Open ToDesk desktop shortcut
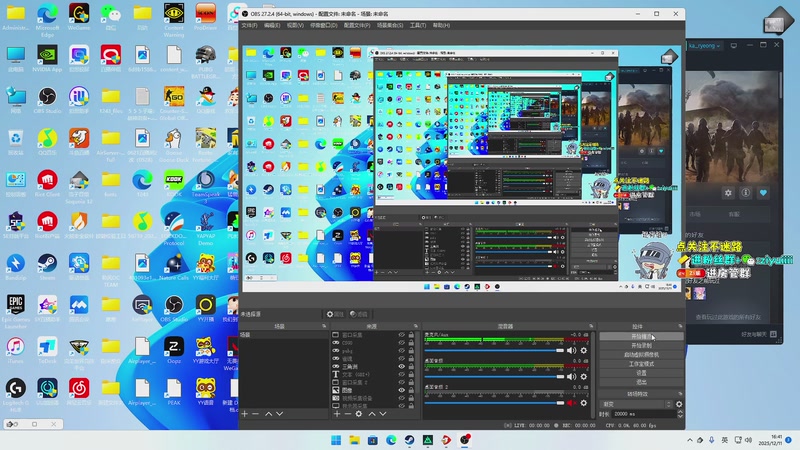800x450 pixels. (x=47, y=349)
